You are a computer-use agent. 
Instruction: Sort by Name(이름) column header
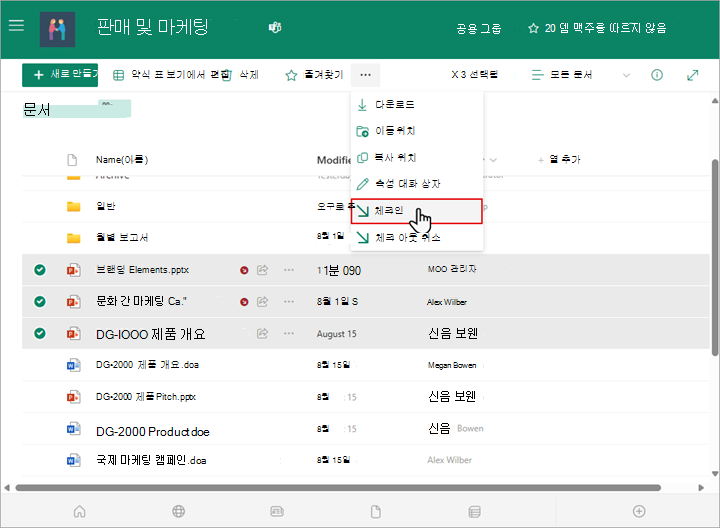tap(122, 160)
